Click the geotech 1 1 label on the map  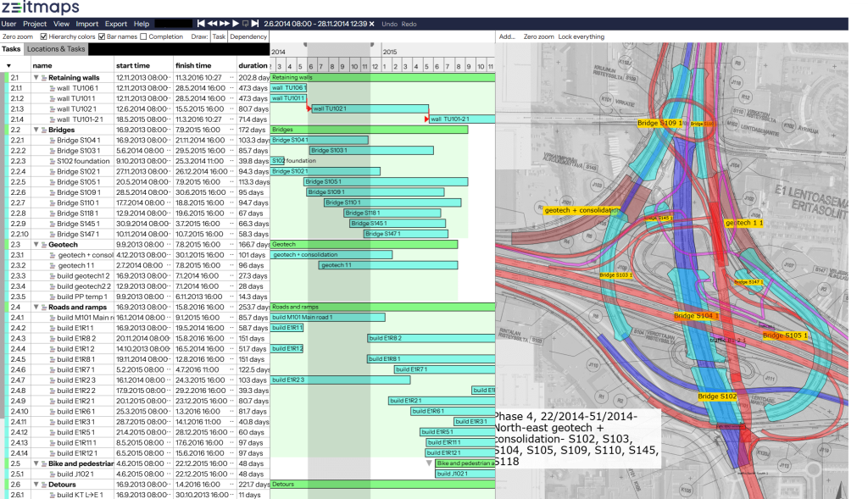point(744,223)
